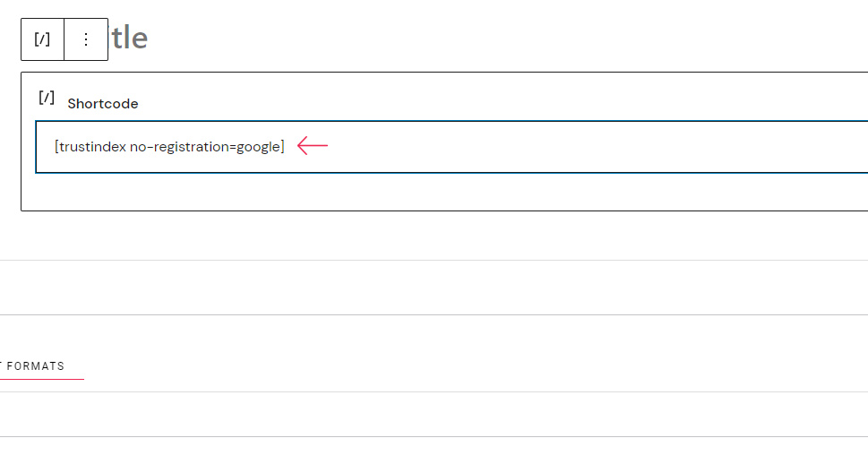Focus the shortcode text input field
The image size is (868, 464).
(x=451, y=147)
